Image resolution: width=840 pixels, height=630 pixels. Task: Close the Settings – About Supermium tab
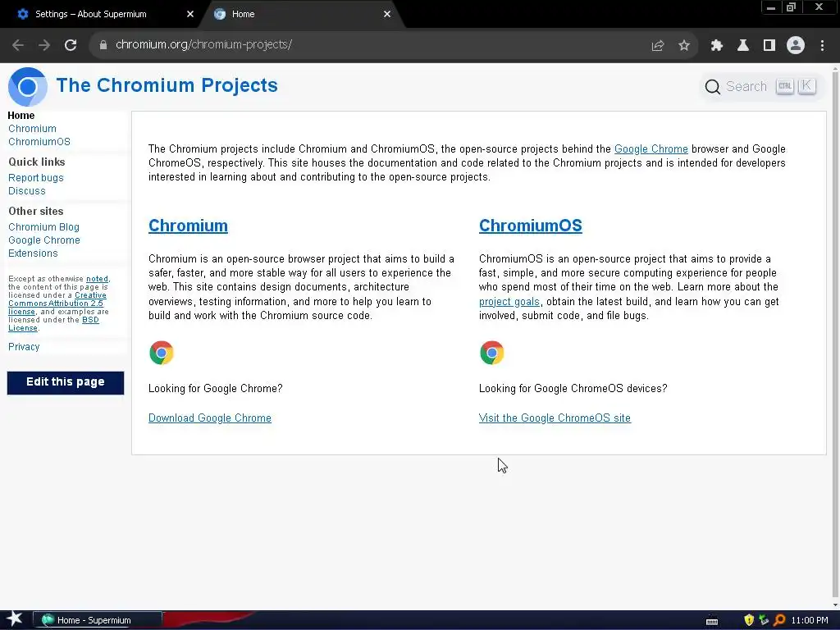click(x=190, y=15)
